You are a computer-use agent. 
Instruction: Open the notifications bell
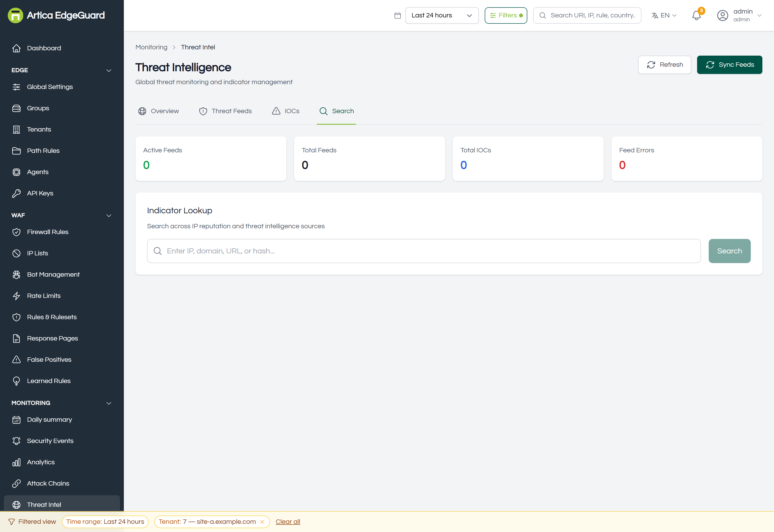[696, 15]
